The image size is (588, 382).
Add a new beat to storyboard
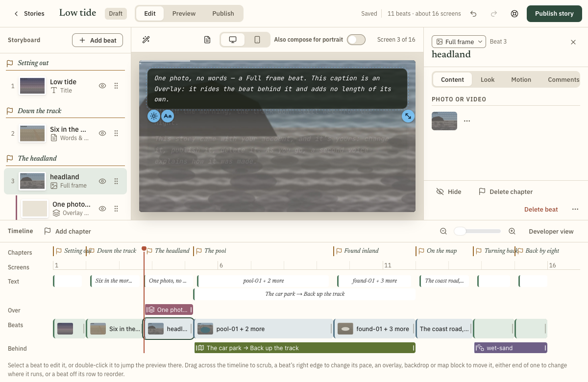pos(98,40)
